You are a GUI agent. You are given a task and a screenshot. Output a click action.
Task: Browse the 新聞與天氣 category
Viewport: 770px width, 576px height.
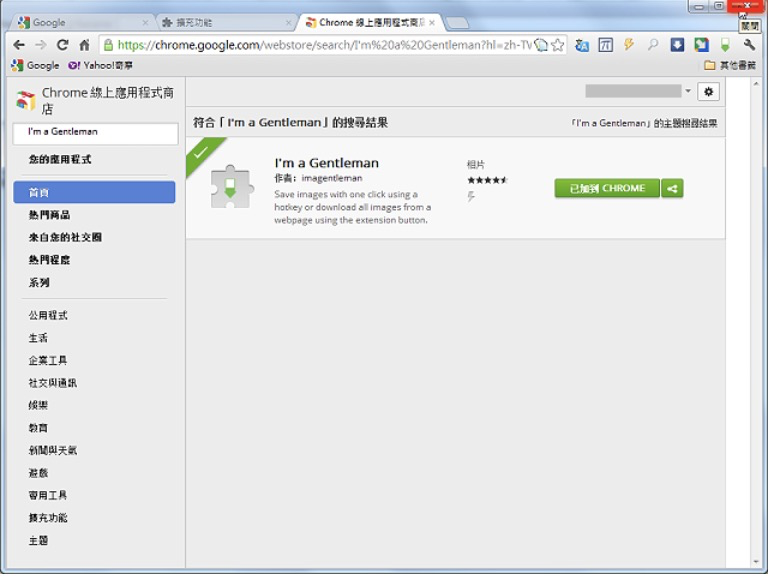coord(53,451)
